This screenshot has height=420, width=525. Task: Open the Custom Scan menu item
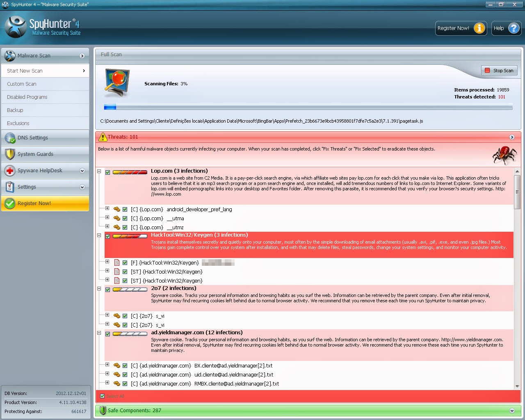(45, 84)
